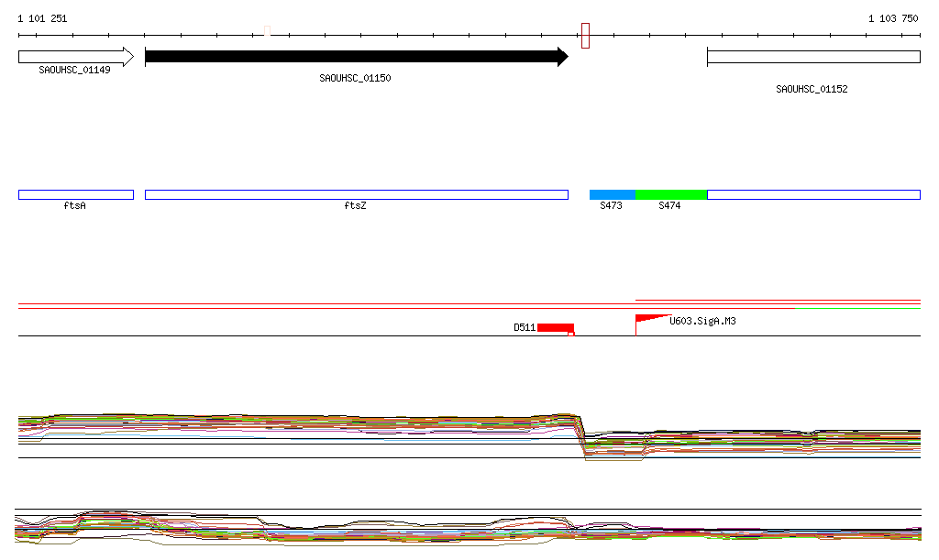
Task: Click the red rectangle marker on the ruler
Action: [x=585, y=36]
